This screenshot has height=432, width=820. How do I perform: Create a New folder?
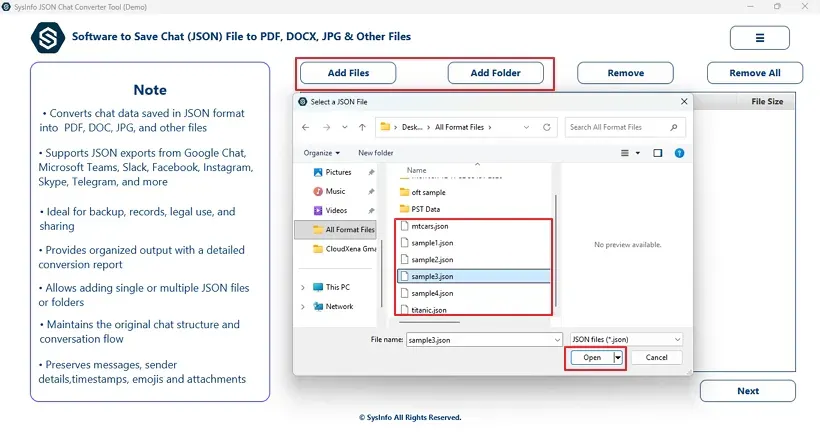point(375,153)
